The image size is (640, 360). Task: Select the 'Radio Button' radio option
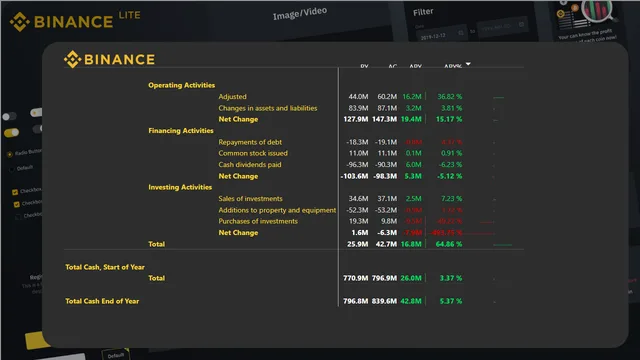tap(9, 154)
